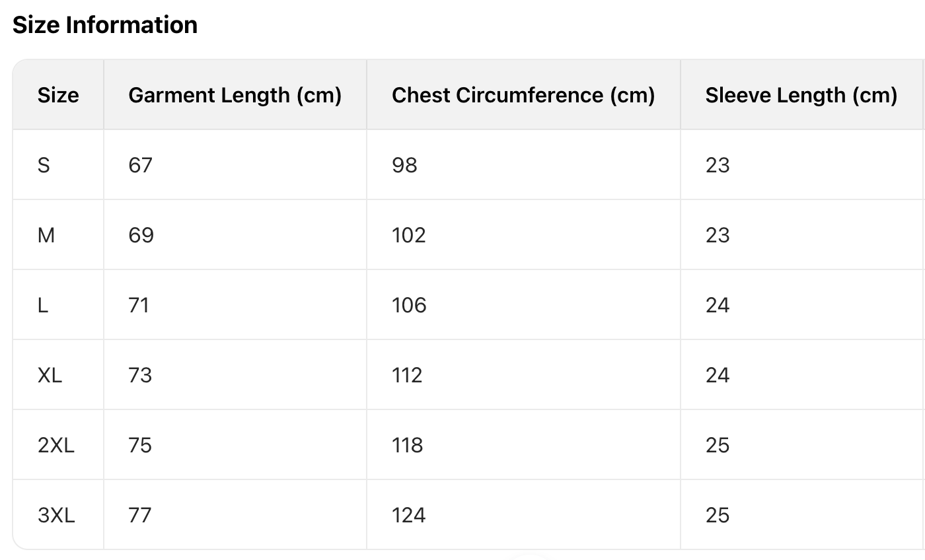
Task: Click the 'Size Information' heading
Action: [105, 25]
